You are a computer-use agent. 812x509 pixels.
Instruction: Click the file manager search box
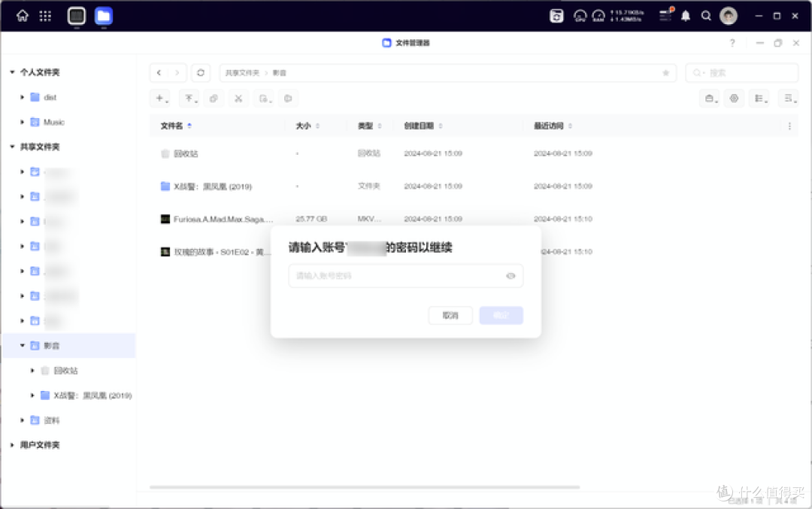point(742,72)
